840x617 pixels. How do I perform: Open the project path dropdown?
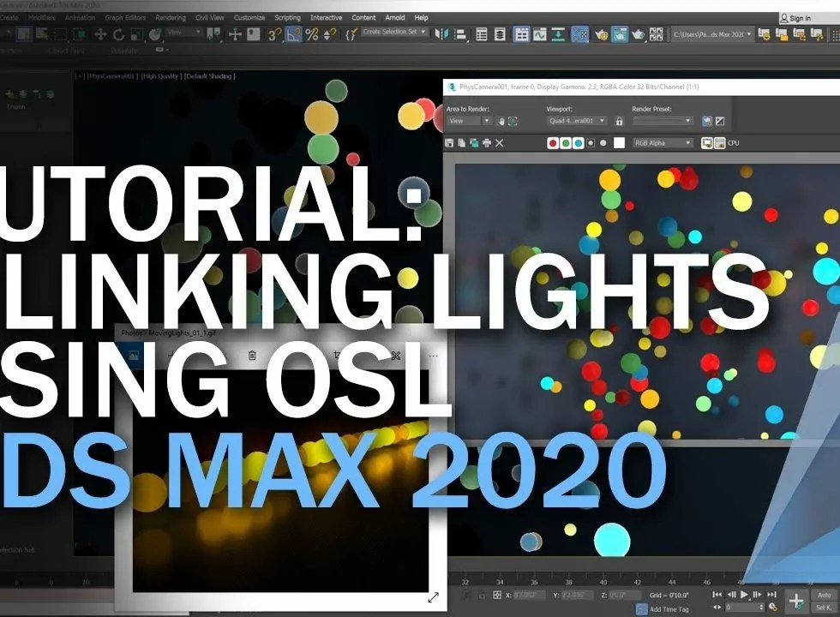[x=712, y=35]
